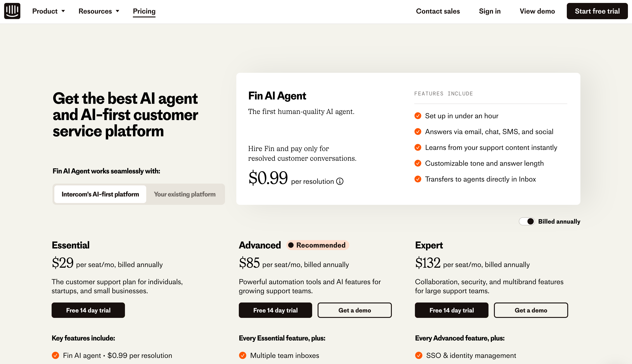632x364 pixels.
Task: Click checkmark icon beside Customizable tone and answer length
Action: point(418,163)
